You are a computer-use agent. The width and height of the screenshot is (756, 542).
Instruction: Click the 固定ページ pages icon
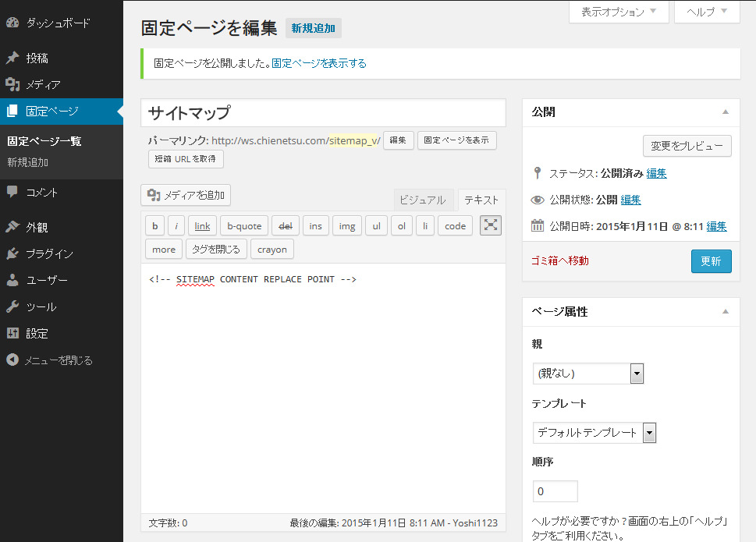point(12,112)
